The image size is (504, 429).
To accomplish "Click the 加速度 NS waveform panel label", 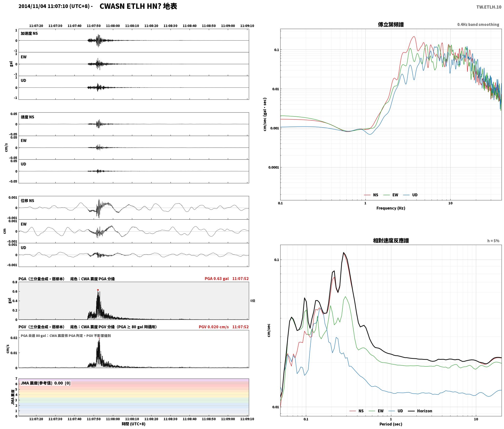I will click(x=29, y=33).
